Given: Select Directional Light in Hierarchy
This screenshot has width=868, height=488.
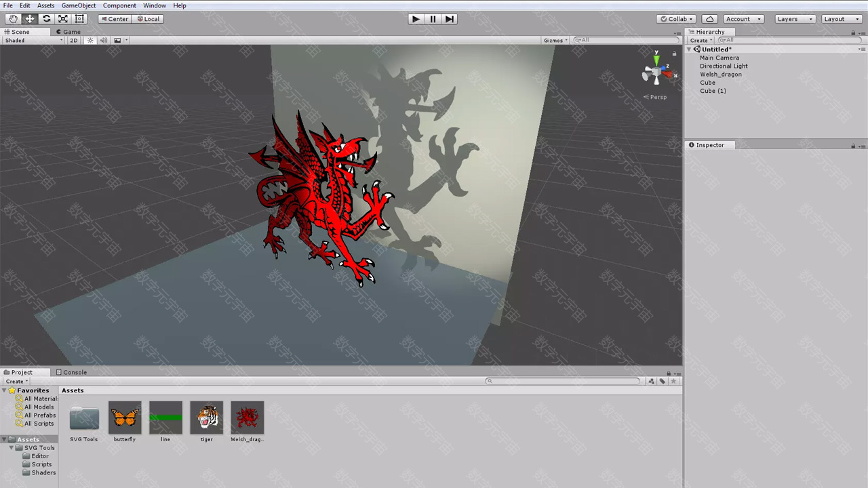Looking at the screenshot, I should [x=724, y=66].
